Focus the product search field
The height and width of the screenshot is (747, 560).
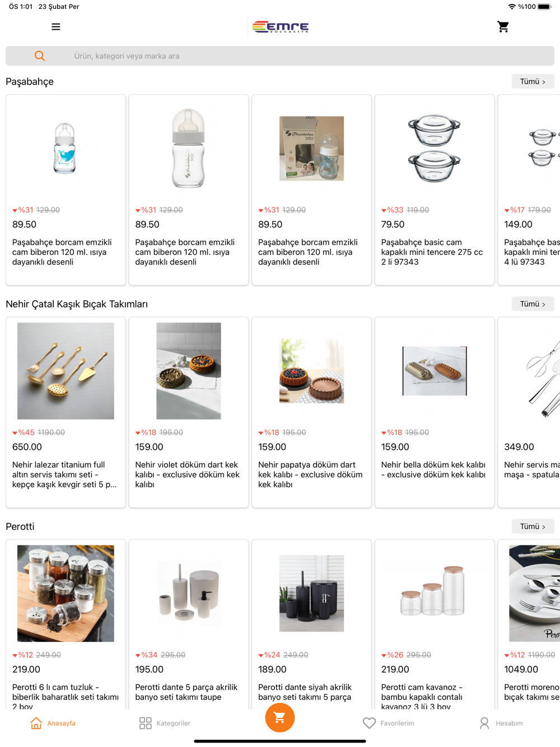click(x=280, y=56)
